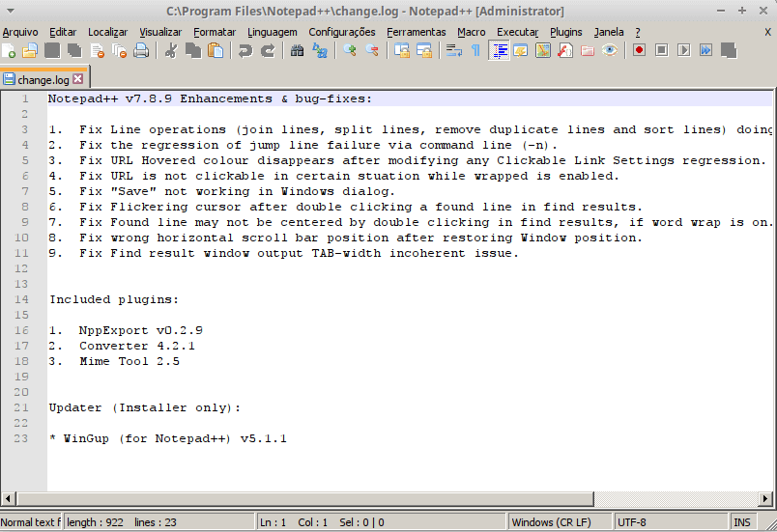The image size is (777, 532).
Task: Toggle synchronized horizontal scrolling icon
Action: pyautogui.click(x=424, y=50)
